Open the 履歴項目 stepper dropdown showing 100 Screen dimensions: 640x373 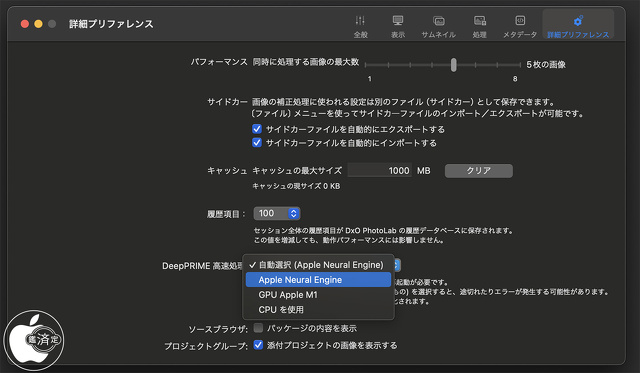tap(277, 213)
